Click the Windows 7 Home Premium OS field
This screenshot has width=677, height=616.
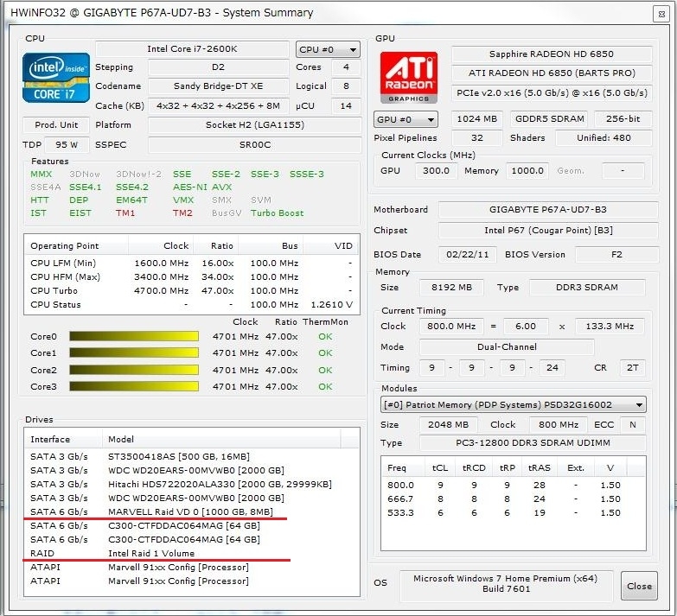pyautogui.click(x=506, y=584)
